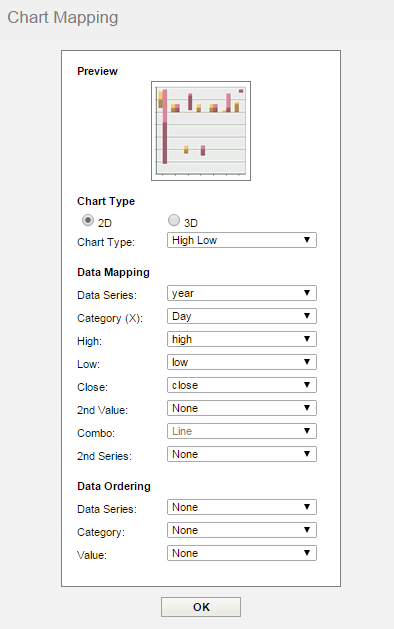This screenshot has height=629, width=394.
Task: Open the Combo dropdown showing Line
Action: click(242, 431)
